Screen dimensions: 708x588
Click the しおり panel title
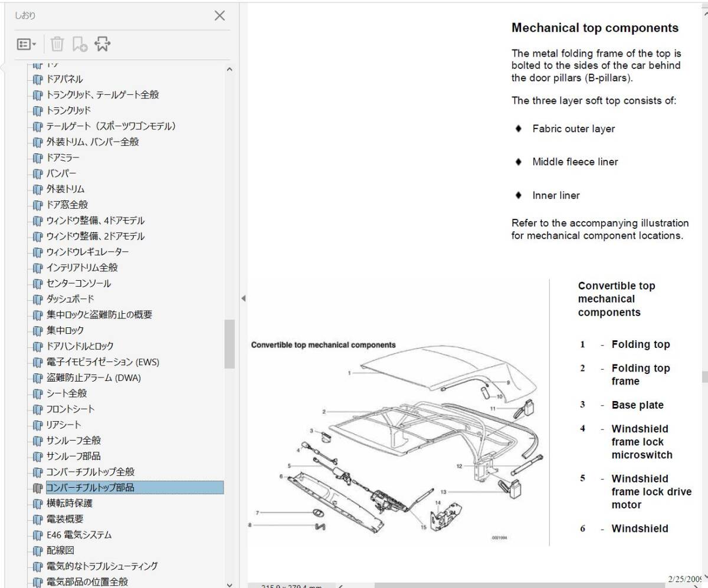point(26,16)
